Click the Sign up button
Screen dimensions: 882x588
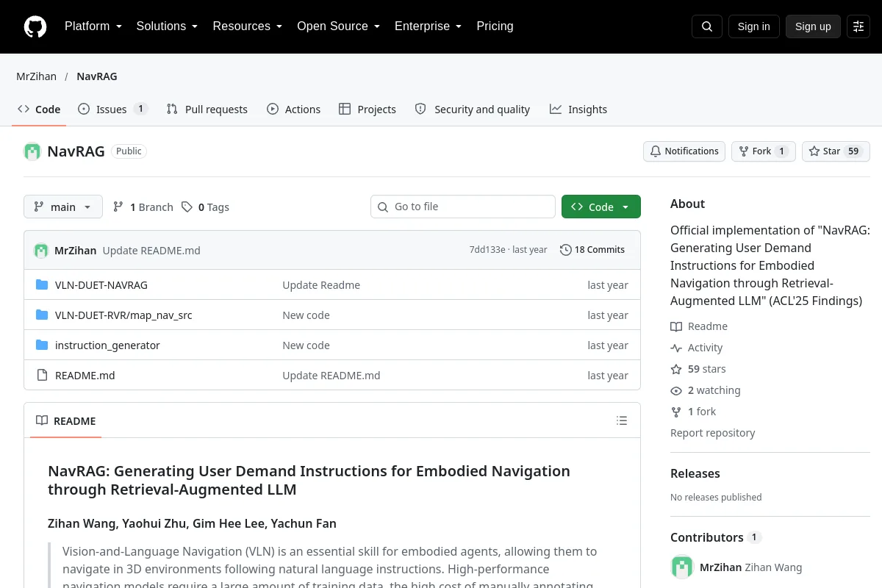813,26
